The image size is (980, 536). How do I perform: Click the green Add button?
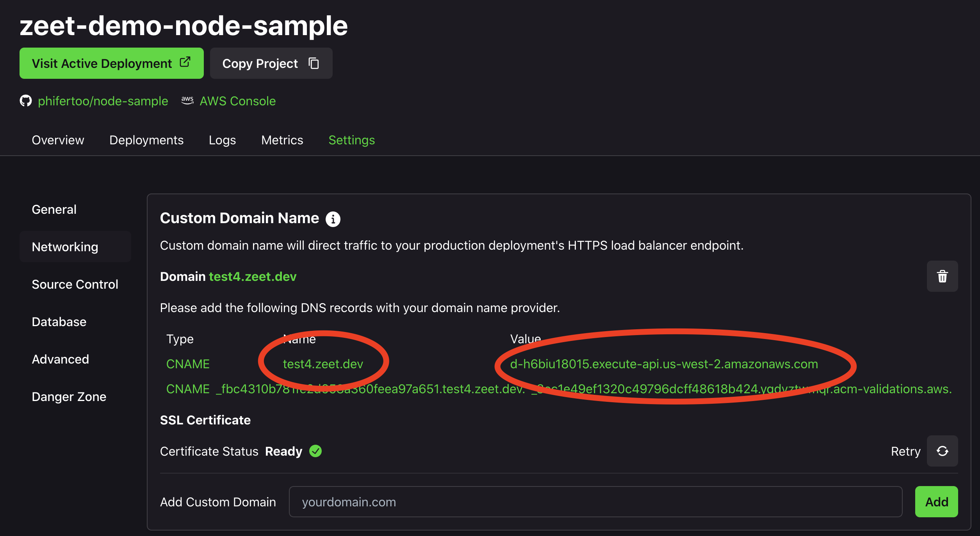[x=936, y=502]
